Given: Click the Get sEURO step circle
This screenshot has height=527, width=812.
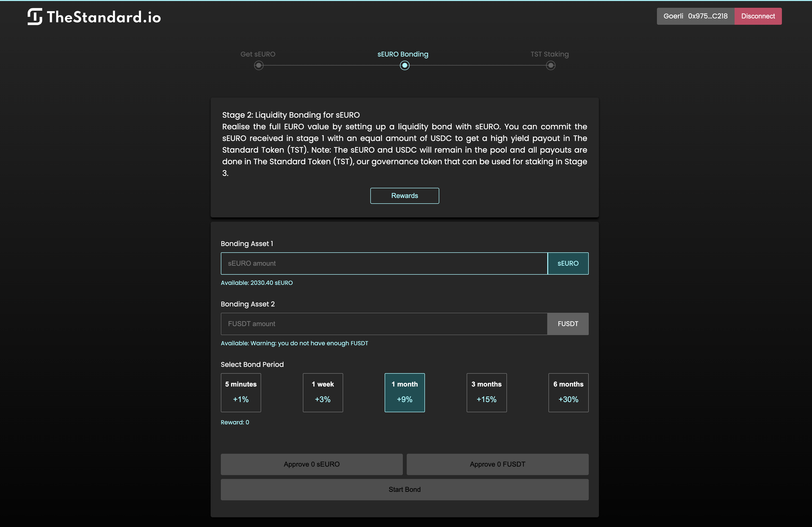Looking at the screenshot, I should point(259,66).
